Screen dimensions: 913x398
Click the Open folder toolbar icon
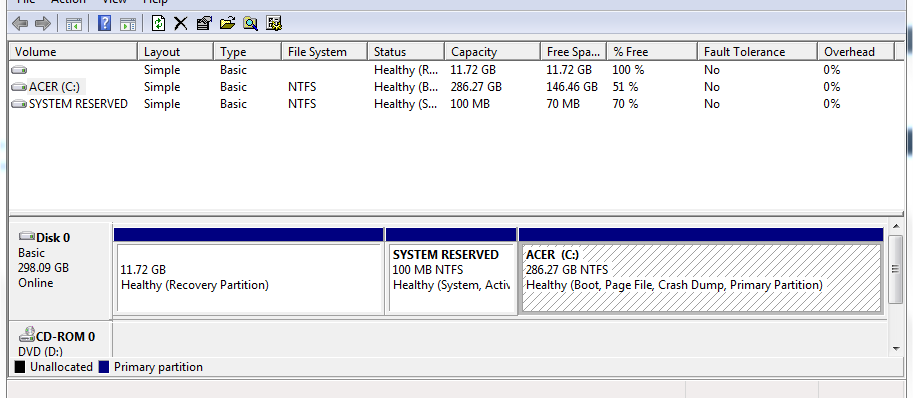[228, 23]
